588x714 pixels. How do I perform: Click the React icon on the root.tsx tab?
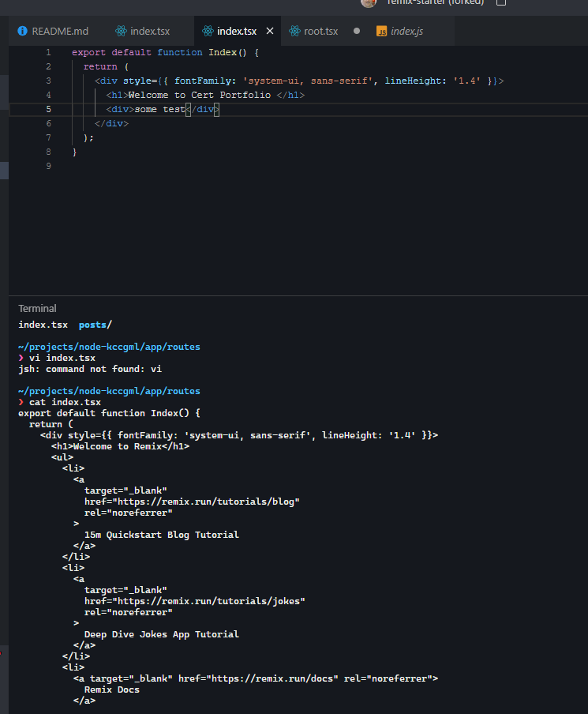coord(295,31)
